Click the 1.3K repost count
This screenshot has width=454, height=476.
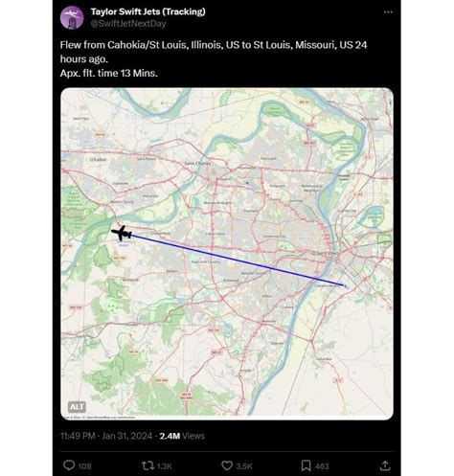pos(165,466)
